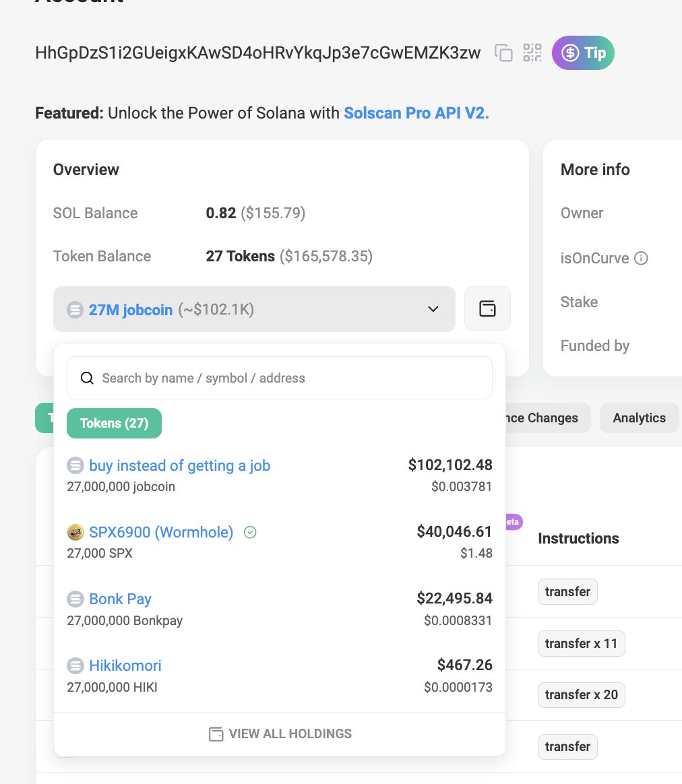Click the 27,000,000 HIKI amount
The image size is (682, 784).
[112, 688]
